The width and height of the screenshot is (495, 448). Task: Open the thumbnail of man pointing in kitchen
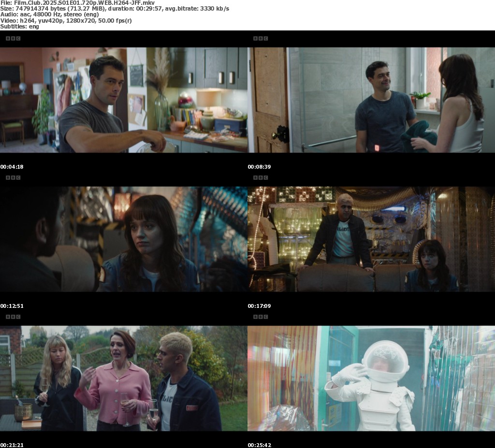[124, 100]
